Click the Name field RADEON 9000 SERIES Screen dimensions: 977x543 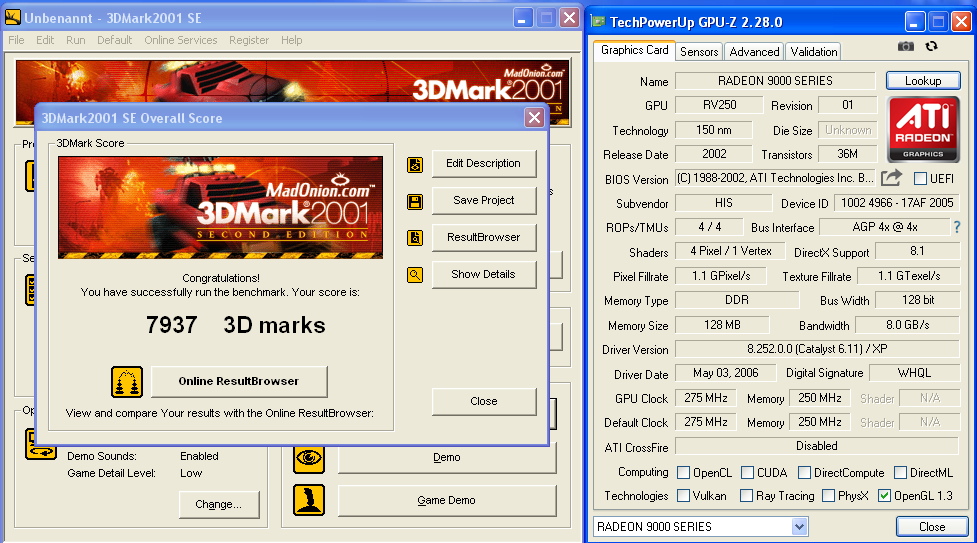775,81
